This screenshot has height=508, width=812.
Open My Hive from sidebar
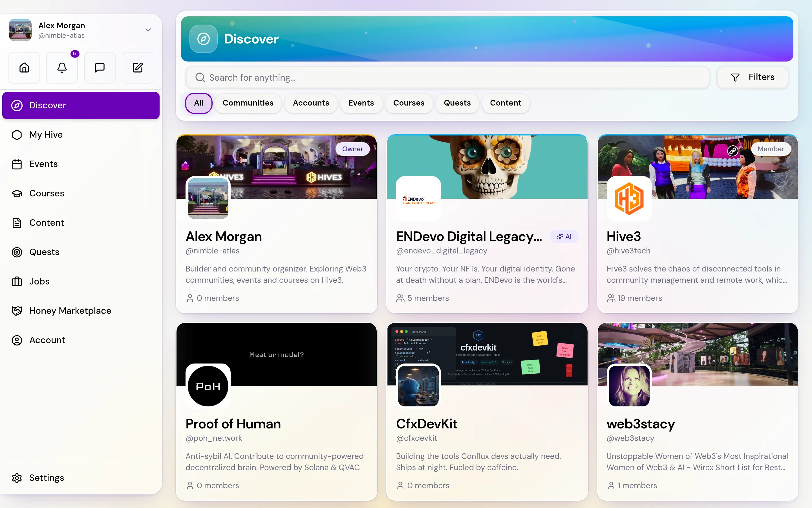81,135
